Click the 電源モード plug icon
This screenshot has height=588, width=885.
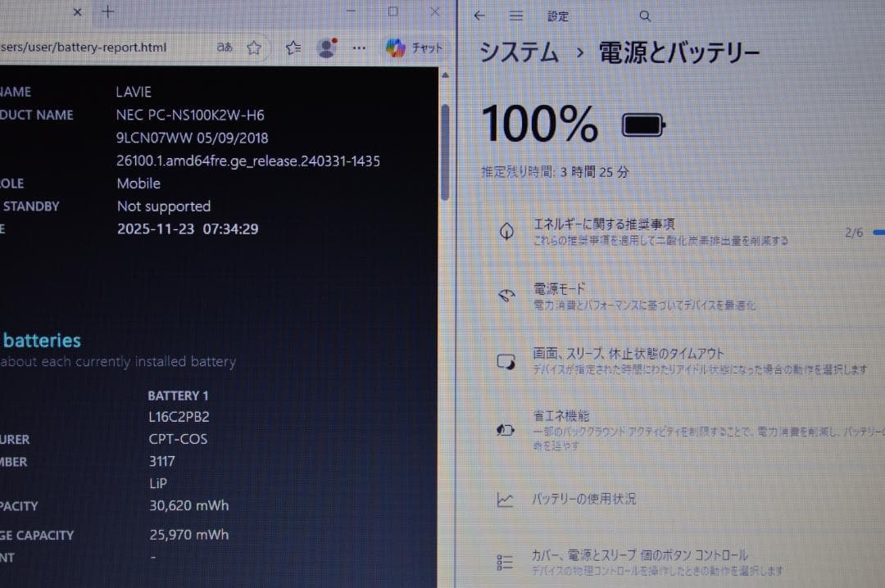pos(506,293)
